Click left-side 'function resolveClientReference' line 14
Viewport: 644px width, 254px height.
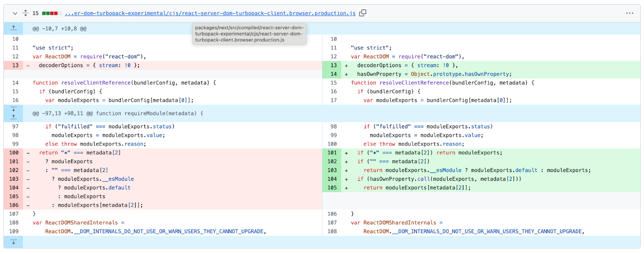(124, 83)
